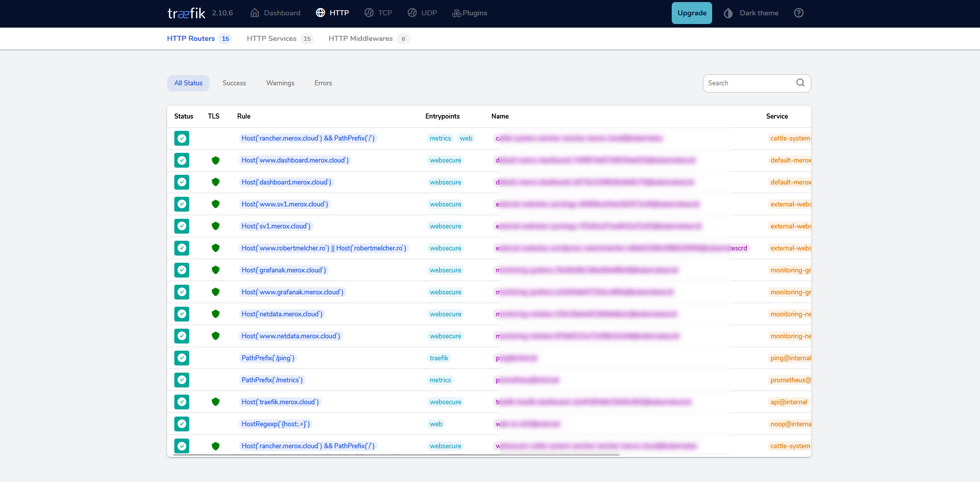Click TLS shield of www.sv1.merox.cloud row
This screenshot has width=980, height=482.
[x=216, y=204]
